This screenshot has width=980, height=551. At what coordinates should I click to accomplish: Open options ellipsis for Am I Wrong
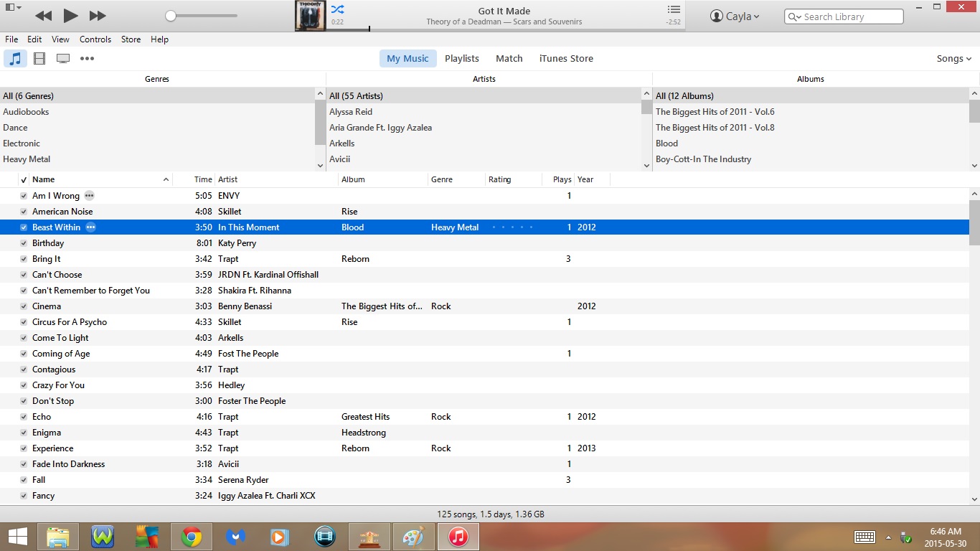(89, 195)
